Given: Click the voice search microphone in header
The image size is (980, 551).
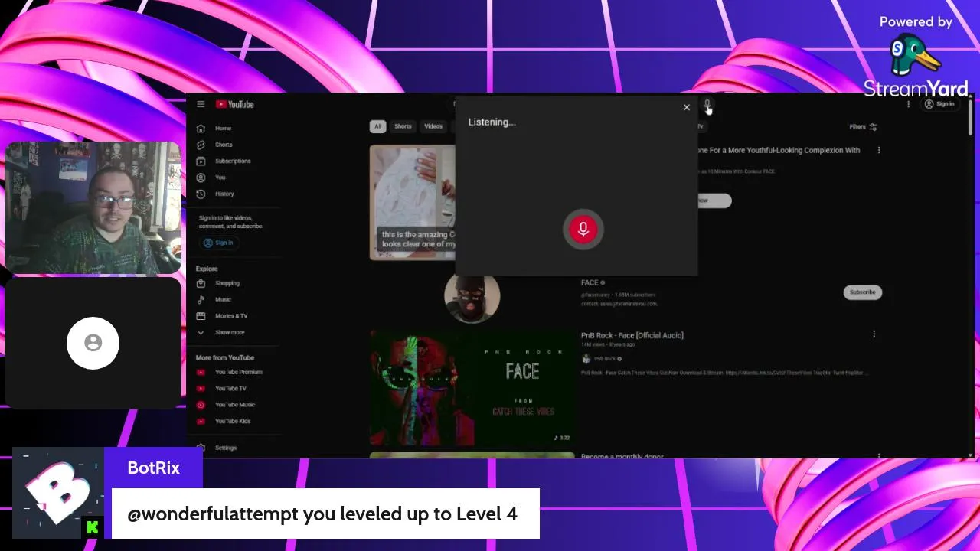Looking at the screenshot, I should [x=707, y=105].
